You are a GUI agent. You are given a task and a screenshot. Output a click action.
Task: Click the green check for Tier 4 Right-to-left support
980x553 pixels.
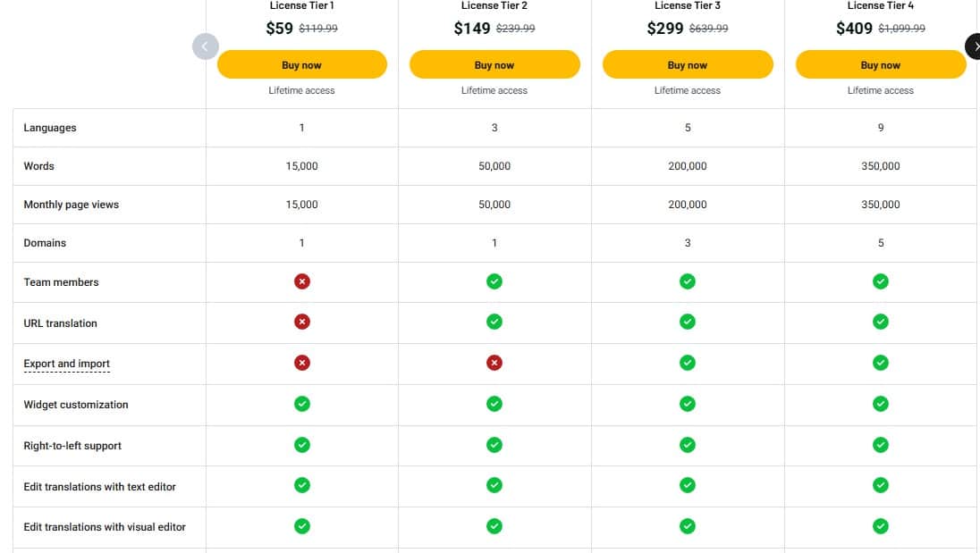(881, 444)
